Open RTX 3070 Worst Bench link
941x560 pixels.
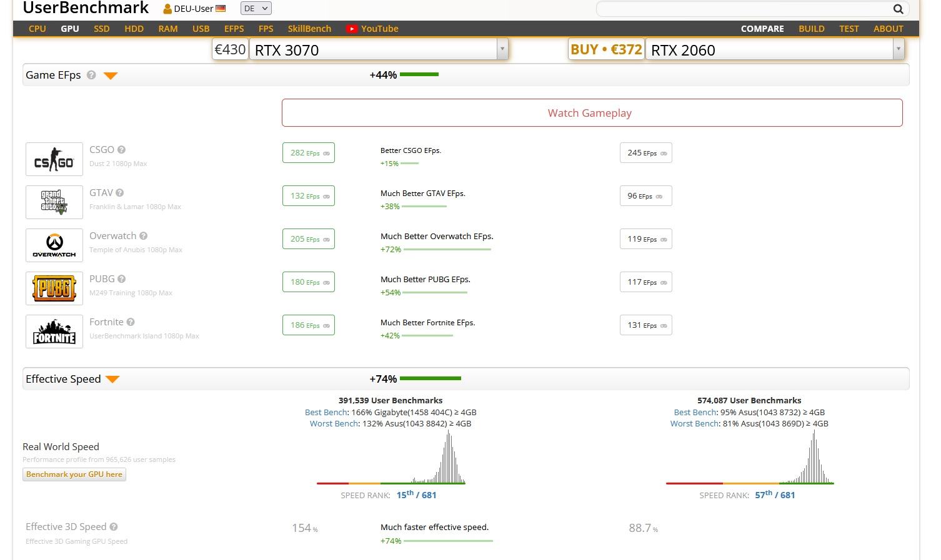(334, 423)
